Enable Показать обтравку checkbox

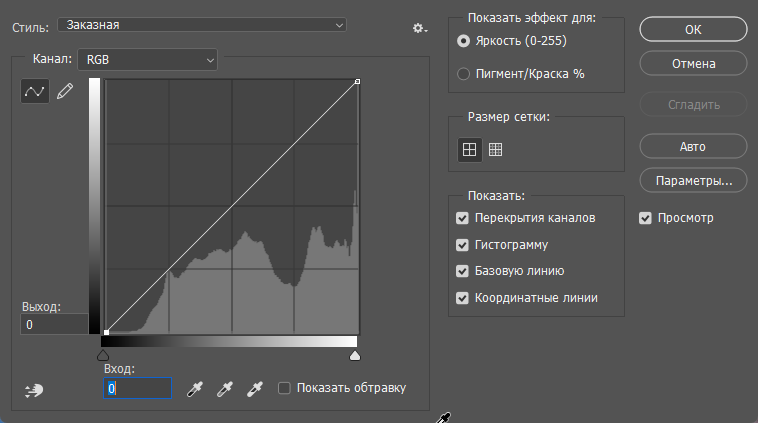[x=284, y=388]
